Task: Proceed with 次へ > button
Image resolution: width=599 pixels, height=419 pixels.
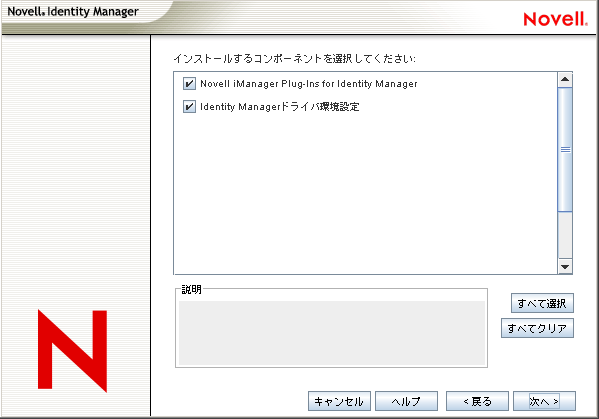Action: (x=544, y=401)
